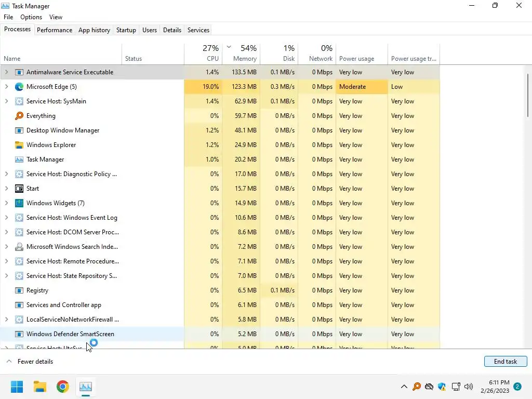
Task: Click the Service Host: State Repository icon
Action: (x=19, y=276)
